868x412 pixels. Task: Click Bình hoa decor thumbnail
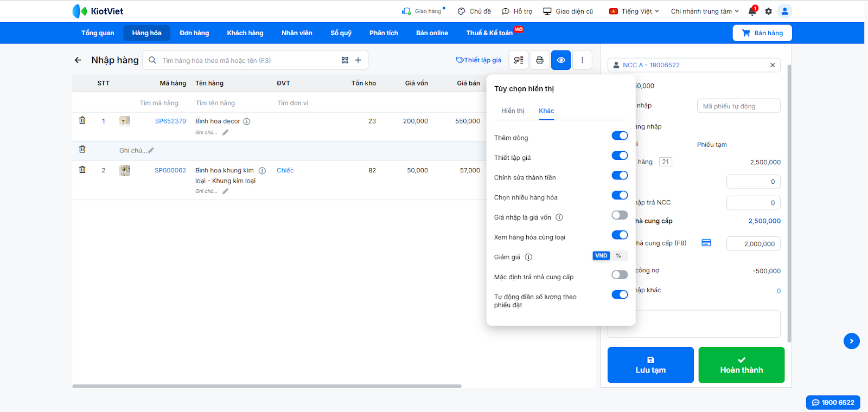coord(125,121)
